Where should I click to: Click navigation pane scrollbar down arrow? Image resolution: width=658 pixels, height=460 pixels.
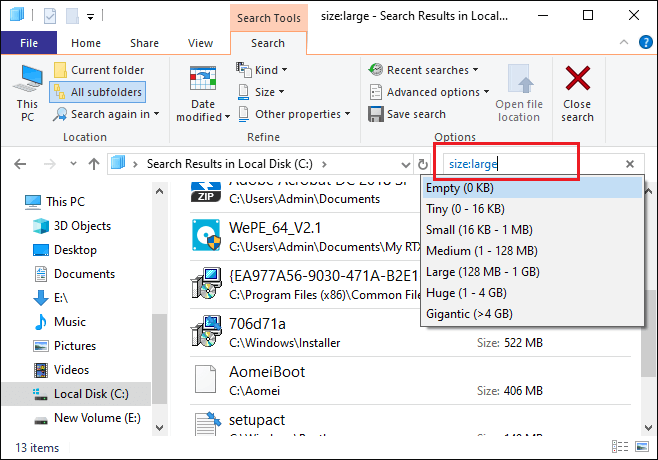click(159, 428)
